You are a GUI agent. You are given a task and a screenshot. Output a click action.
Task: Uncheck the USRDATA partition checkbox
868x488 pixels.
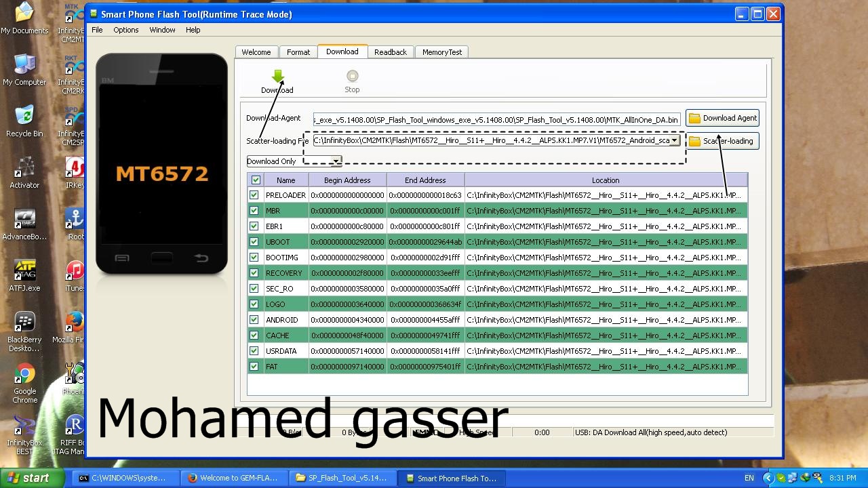(254, 351)
